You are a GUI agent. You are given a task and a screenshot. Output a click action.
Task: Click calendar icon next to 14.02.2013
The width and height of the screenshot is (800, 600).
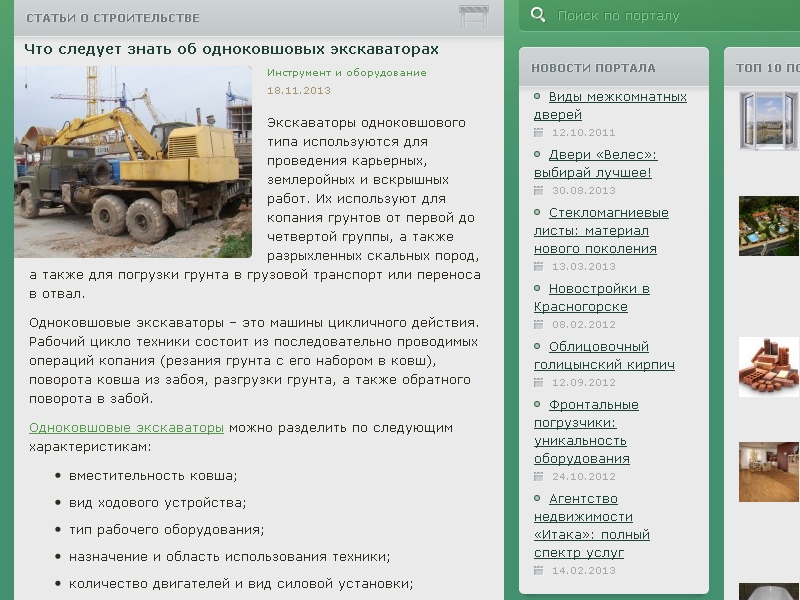click(x=538, y=570)
